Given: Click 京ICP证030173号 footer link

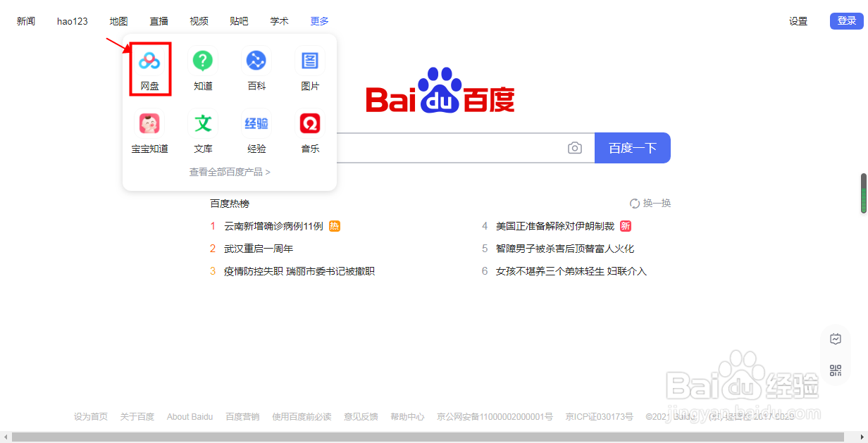Looking at the screenshot, I should point(600,417).
